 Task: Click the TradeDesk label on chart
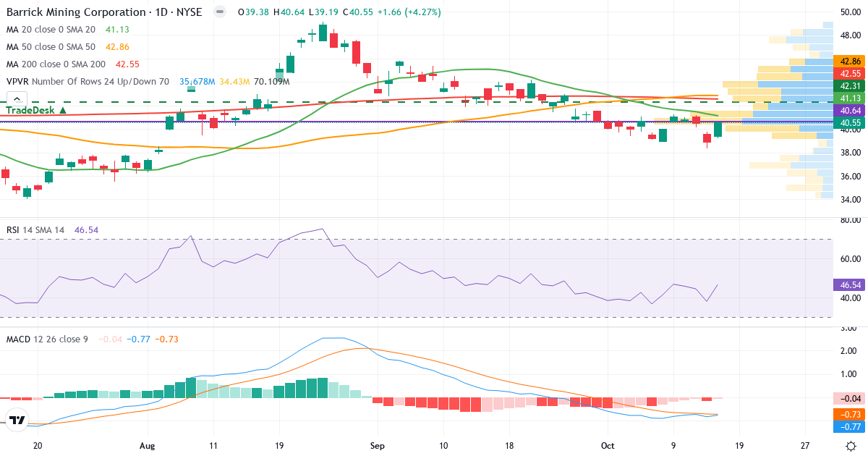pos(37,110)
